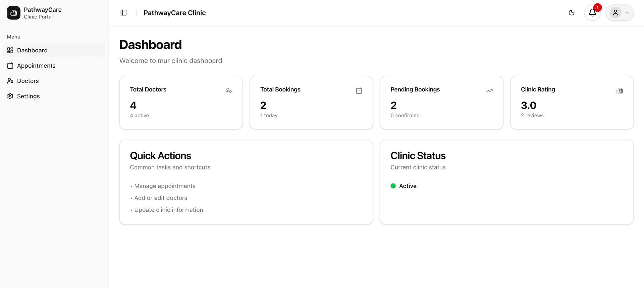Image resolution: width=644 pixels, height=288 pixels.
Task: Click the red notification count badge
Action: tap(597, 7)
